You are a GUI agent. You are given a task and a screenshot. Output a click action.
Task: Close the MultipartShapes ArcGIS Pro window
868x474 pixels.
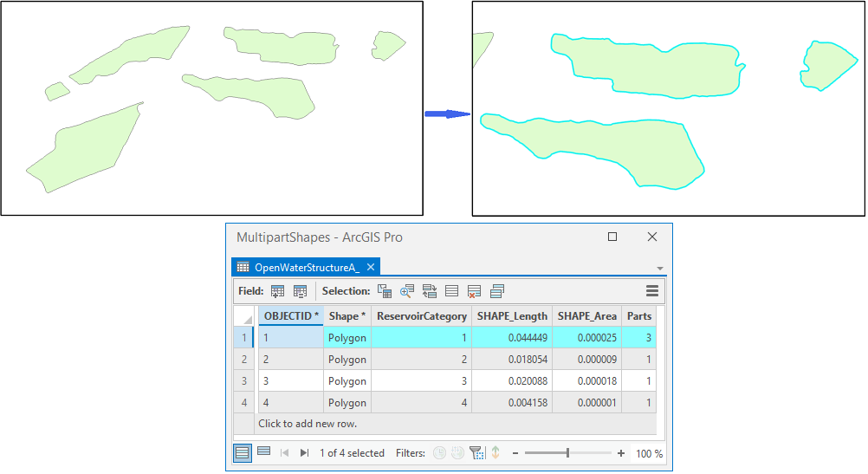[652, 237]
